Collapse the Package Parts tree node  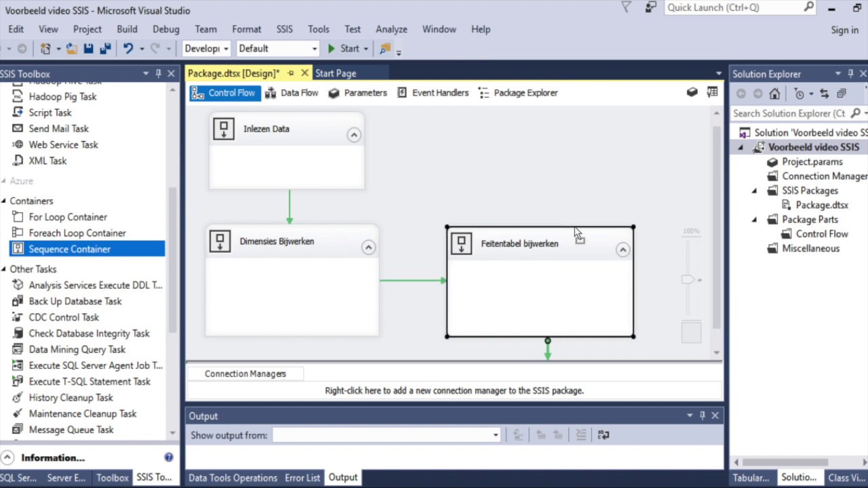754,220
